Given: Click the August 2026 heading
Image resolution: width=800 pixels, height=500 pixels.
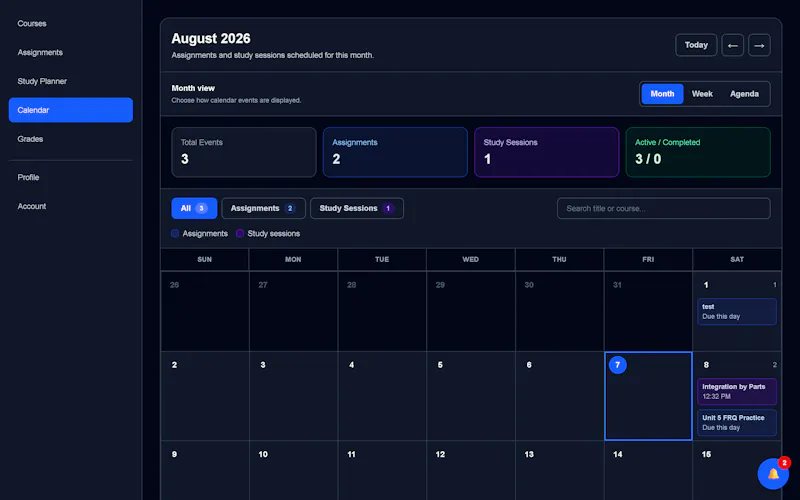Looking at the screenshot, I should click(x=211, y=39).
